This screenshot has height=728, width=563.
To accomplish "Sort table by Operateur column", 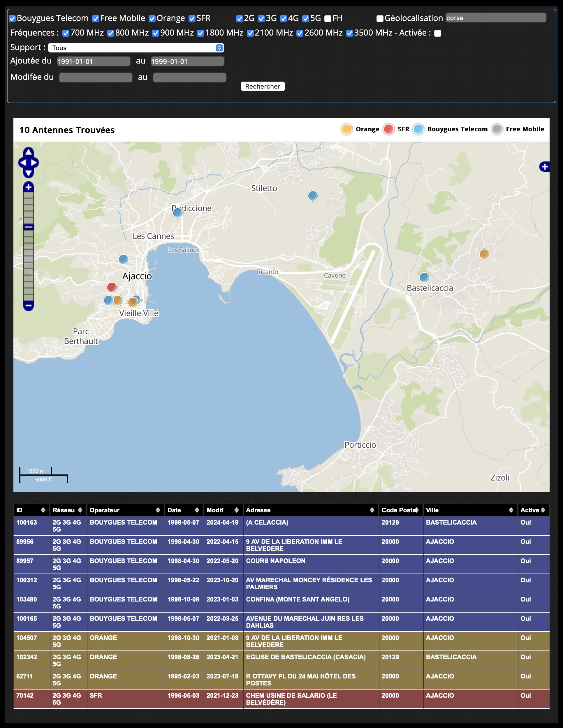I will [x=125, y=510].
